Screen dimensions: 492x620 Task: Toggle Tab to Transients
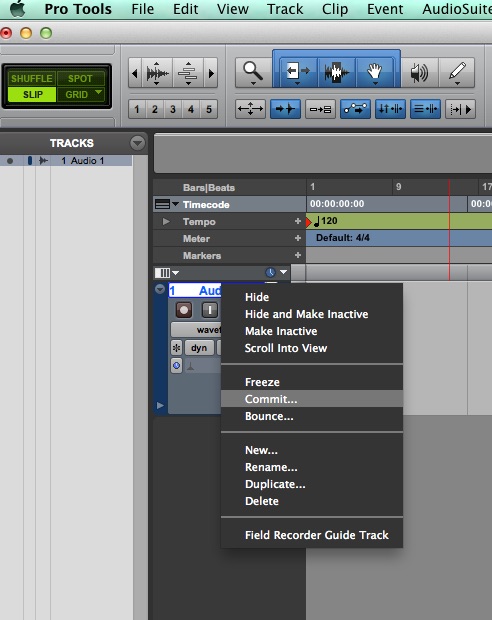pos(285,109)
